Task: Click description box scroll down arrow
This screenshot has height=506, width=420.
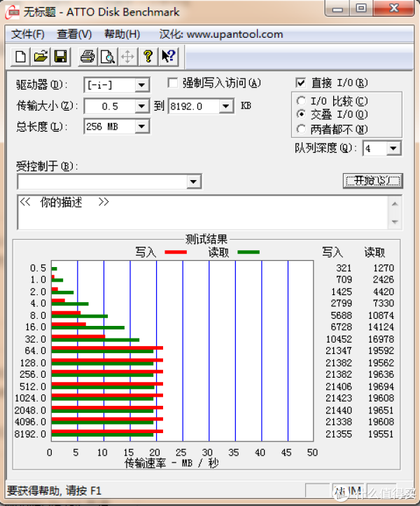Action: point(395,221)
